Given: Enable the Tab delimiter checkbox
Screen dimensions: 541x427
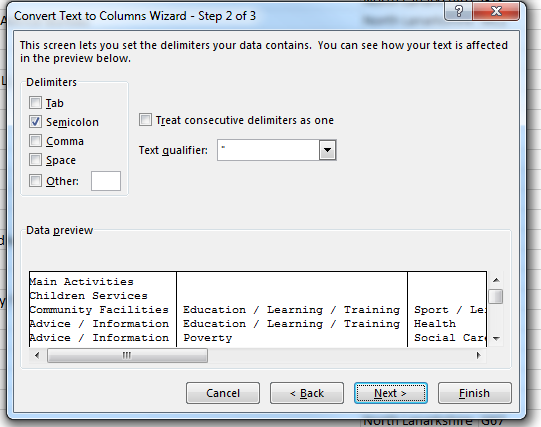Looking at the screenshot, I should click(x=35, y=103).
